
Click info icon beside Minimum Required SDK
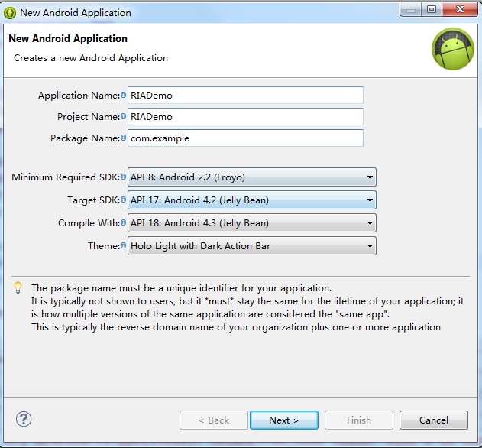click(123, 177)
